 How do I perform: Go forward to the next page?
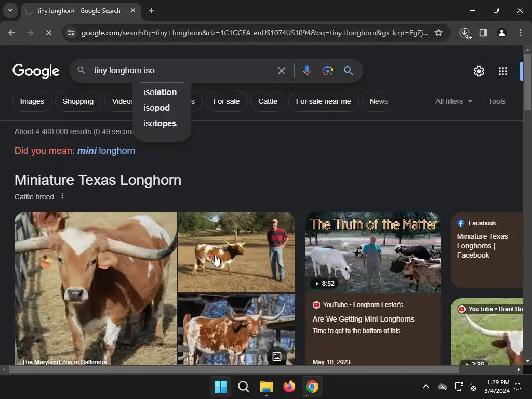click(x=30, y=33)
